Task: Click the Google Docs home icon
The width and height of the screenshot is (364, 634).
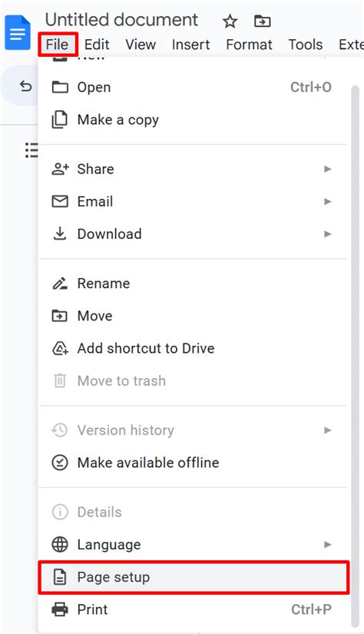Action: coord(18,32)
